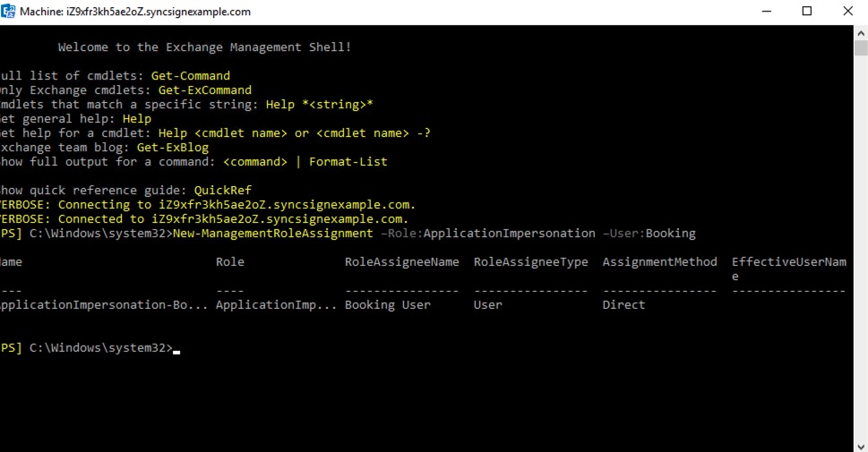Click the 'QuickRef' text

(222, 191)
